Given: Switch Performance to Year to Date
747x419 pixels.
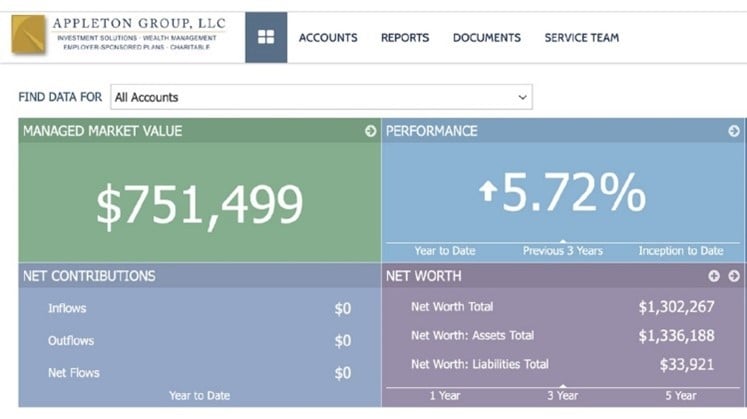Looking at the screenshot, I should click(445, 250).
